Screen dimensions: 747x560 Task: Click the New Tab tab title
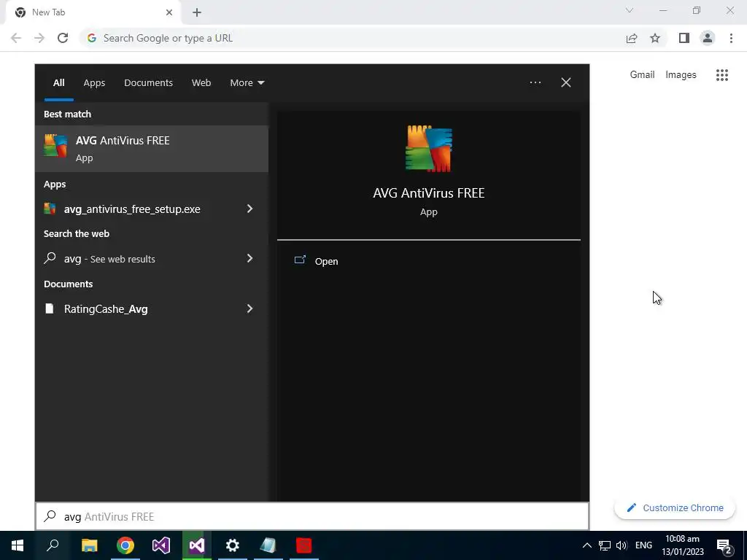click(x=49, y=12)
